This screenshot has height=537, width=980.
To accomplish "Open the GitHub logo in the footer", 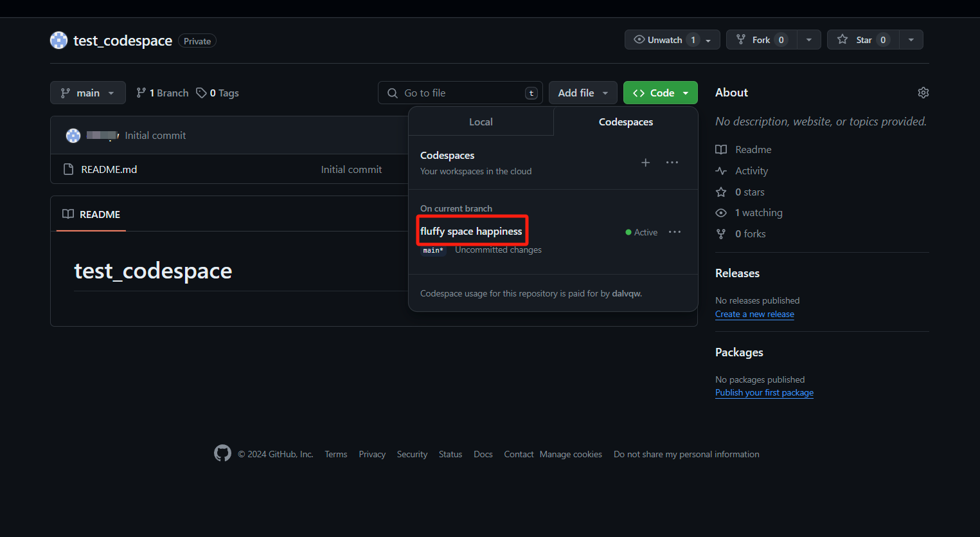I will (x=222, y=453).
